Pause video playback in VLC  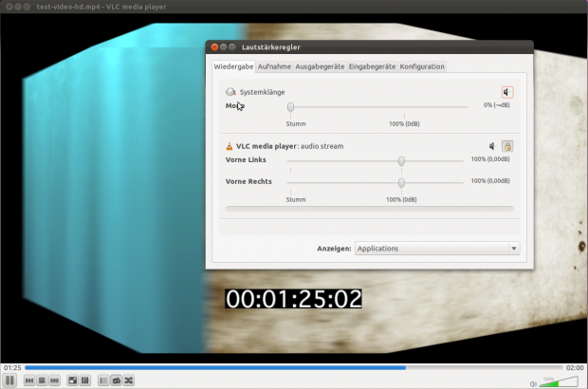pyautogui.click(x=9, y=380)
